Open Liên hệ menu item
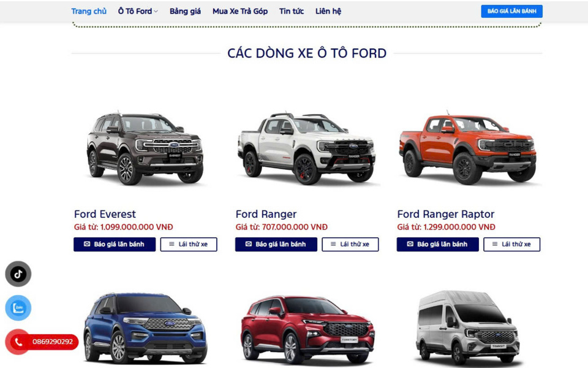This screenshot has height=368, width=588. pyautogui.click(x=328, y=11)
